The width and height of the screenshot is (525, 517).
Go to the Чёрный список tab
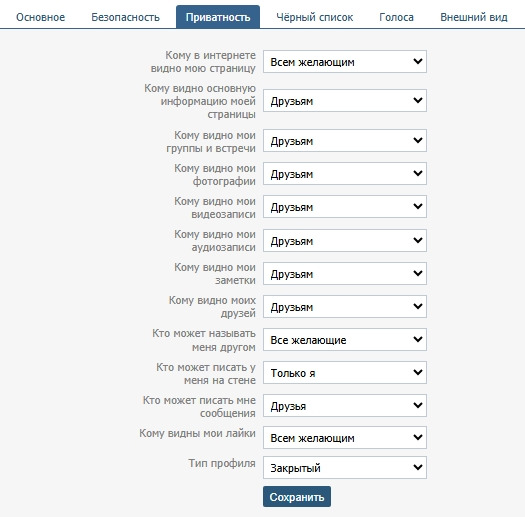pos(315,17)
